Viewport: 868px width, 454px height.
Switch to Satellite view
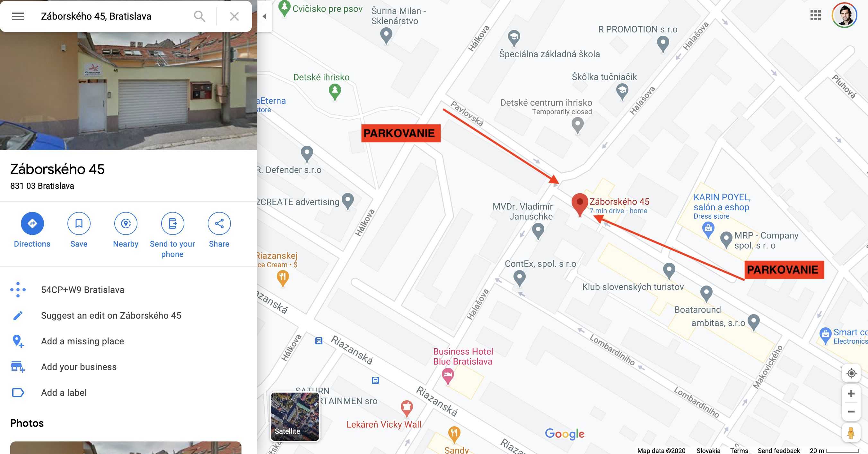[295, 417]
